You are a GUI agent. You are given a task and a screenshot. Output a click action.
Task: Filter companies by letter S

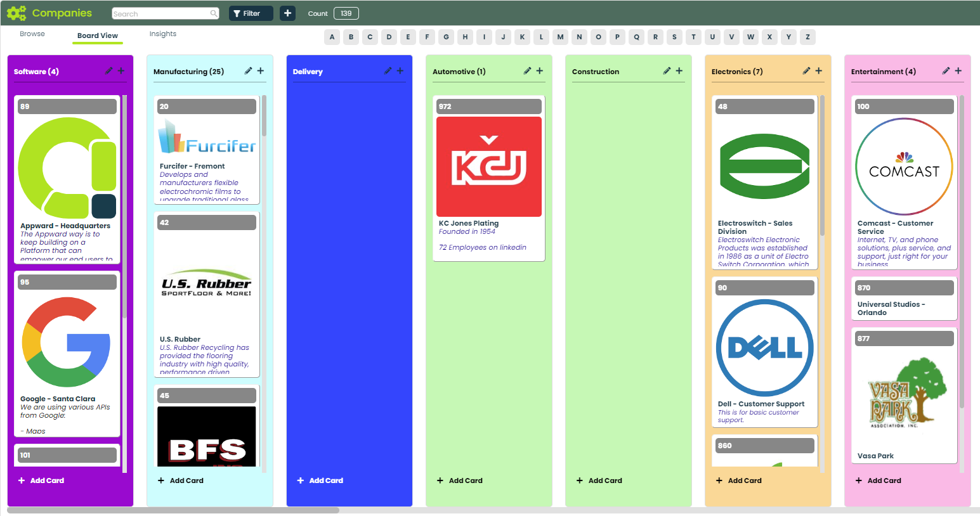pyautogui.click(x=674, y=37)
